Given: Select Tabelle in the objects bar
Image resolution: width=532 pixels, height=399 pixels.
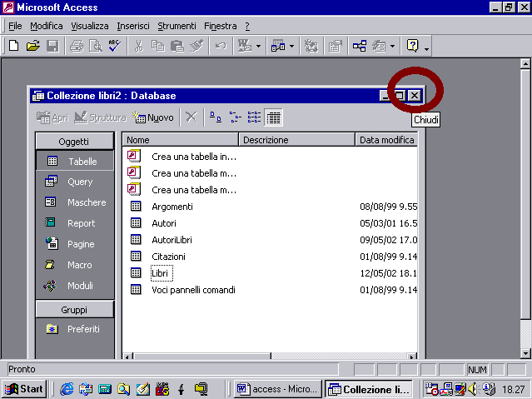Looking at the screenshot, I should pyautogui.click(x=75, y=161).
